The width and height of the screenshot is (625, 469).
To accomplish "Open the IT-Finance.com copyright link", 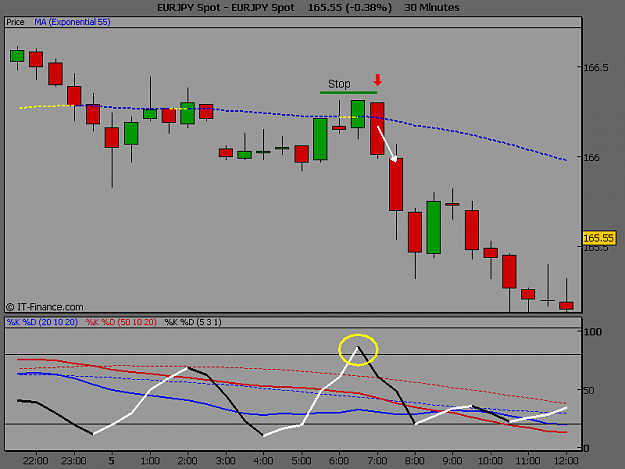I will (x=45, y=307).
